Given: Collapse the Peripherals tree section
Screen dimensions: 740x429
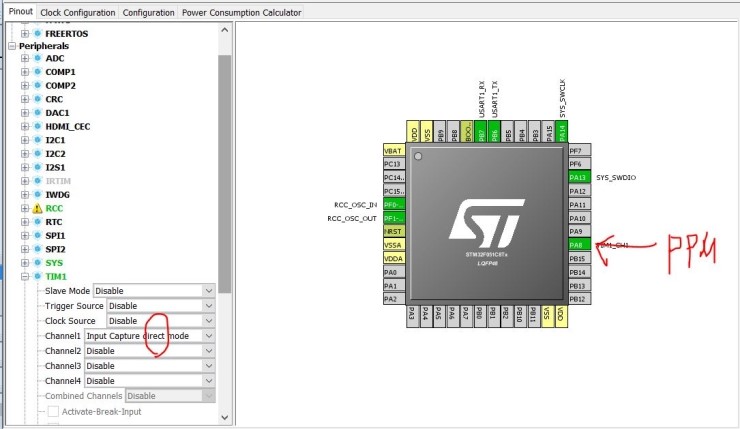Looking at the screenshot, I should click(x=12, y=46).
